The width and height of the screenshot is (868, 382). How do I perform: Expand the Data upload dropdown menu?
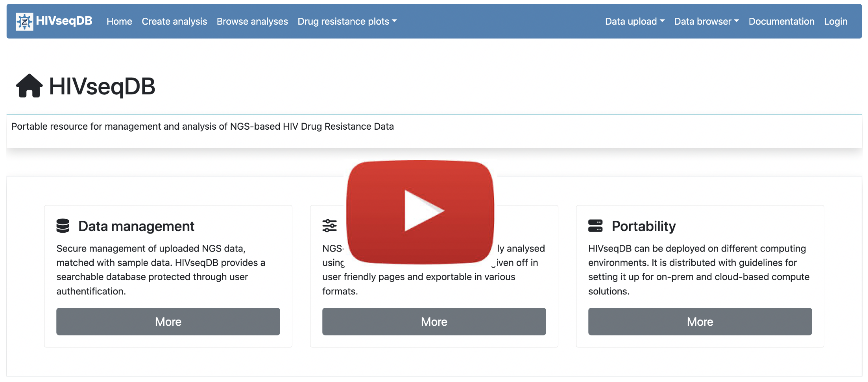(635, 21)
